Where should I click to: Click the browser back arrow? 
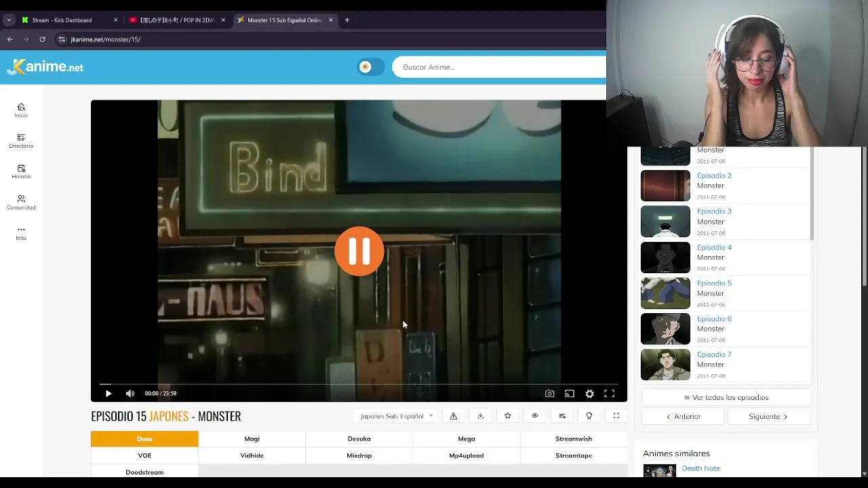tap(10, 39)
